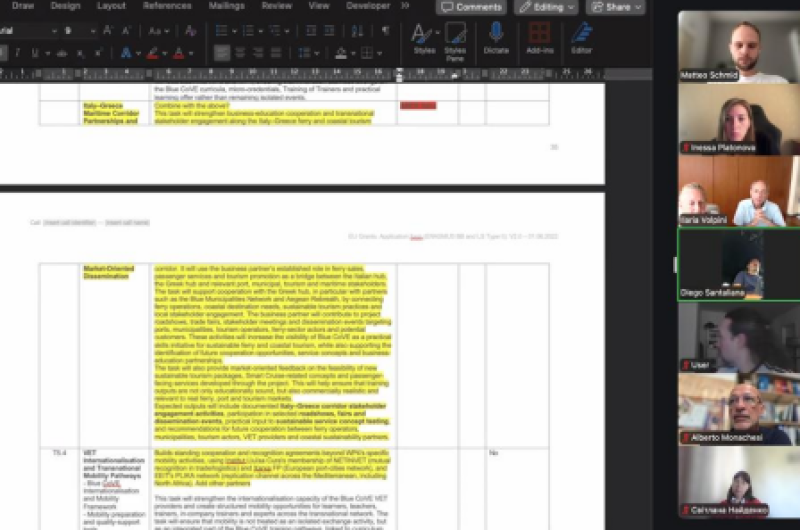Set paragraph alignment to left

221,53
